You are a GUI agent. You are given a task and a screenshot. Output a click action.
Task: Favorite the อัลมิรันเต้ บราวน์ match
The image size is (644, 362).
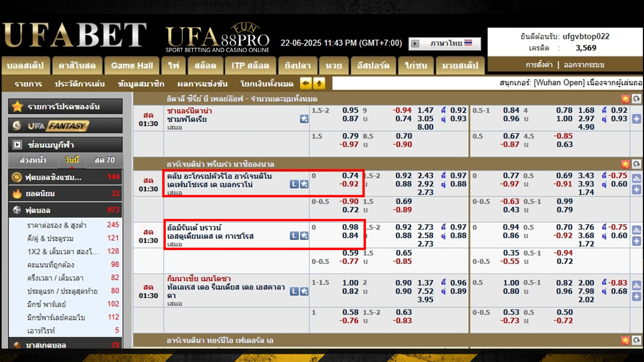[x=304, y=236]
